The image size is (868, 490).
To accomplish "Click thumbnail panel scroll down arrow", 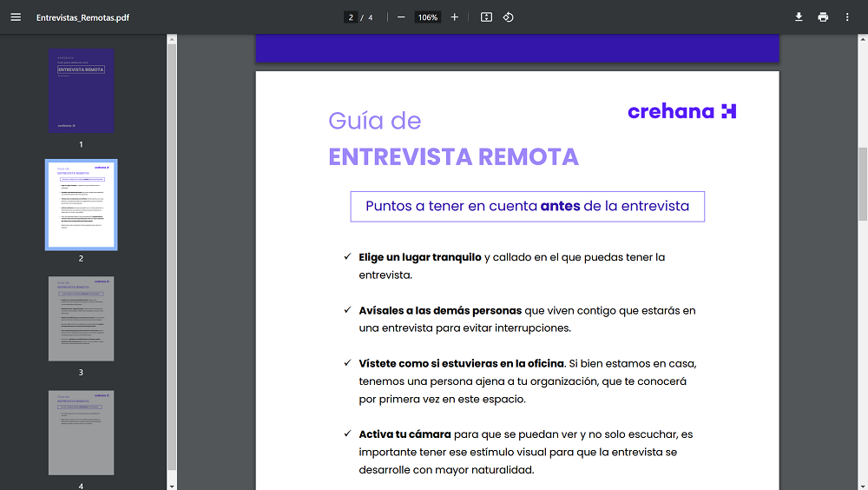I will coord(172,487).
